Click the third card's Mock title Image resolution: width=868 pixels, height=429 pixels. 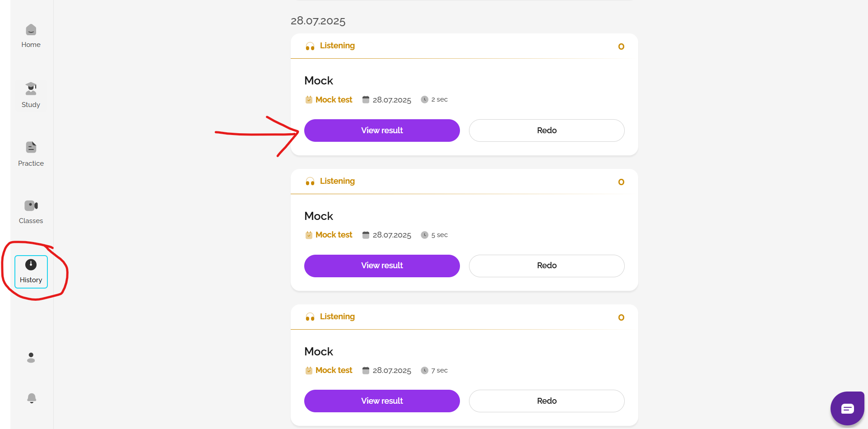point(319,351)
